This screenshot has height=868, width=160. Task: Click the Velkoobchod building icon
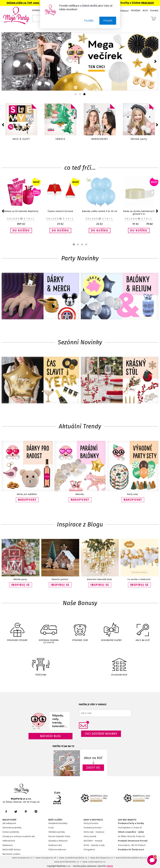(119, 664)
